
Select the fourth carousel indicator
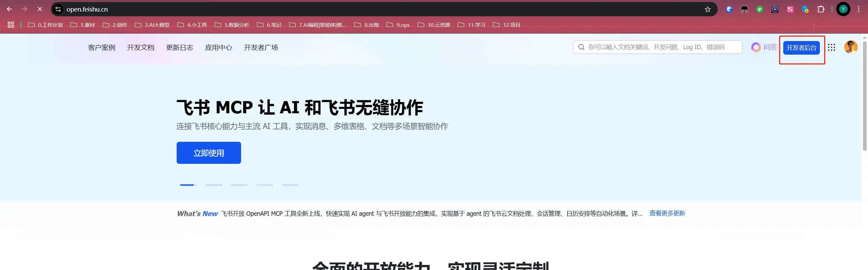(265, 185)
